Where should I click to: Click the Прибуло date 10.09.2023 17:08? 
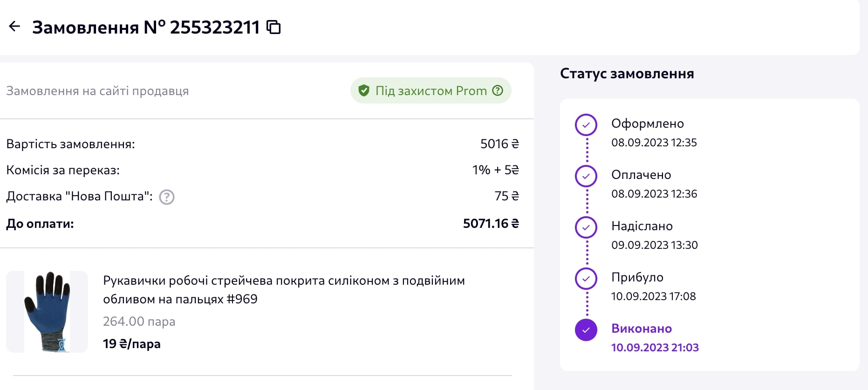[x=654, y=296]
